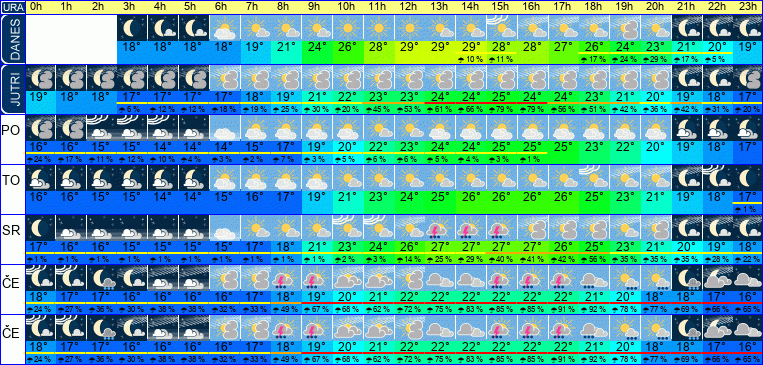763x365 pixels.
Task: Click the 26° temperature cell at TO 14h
Action: 471,197
